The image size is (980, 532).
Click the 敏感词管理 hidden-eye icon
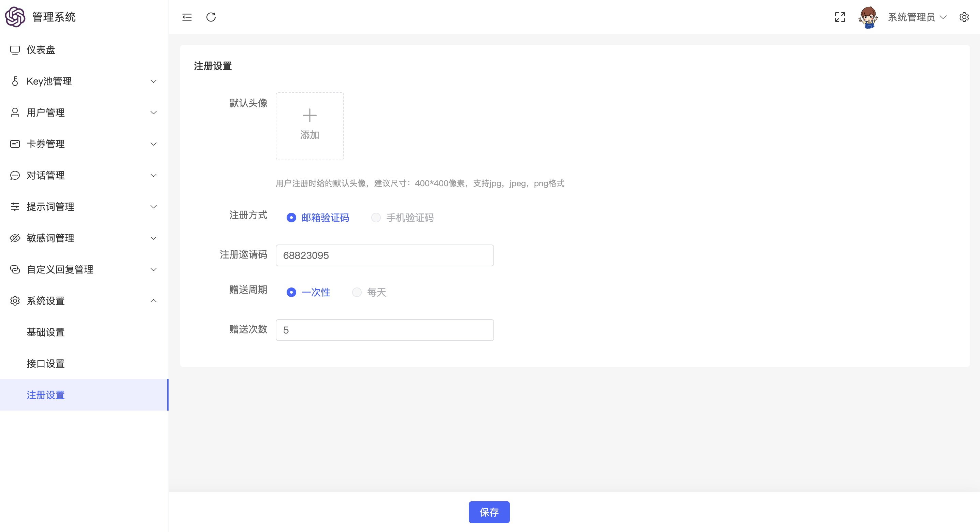pos(15,238)
